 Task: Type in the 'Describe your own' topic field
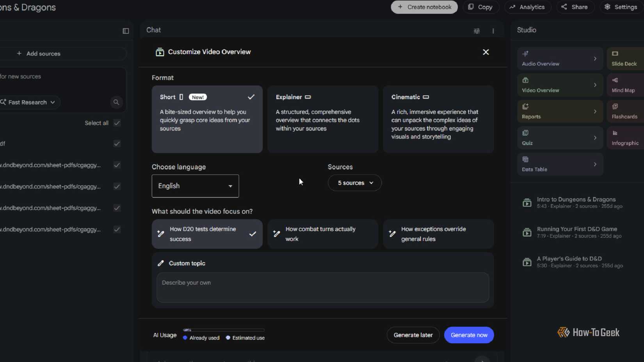[x=323, y=287]
